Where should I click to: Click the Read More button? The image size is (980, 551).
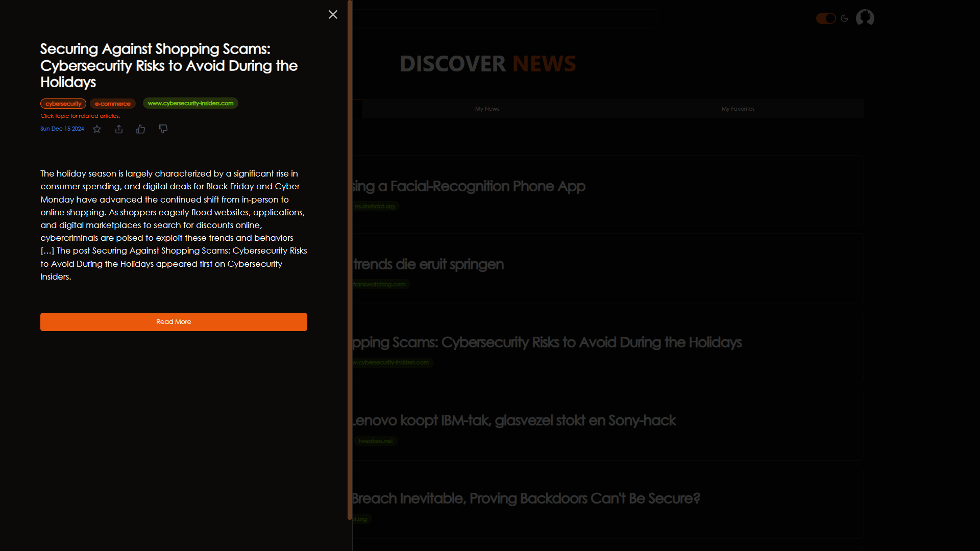coord(174,322)
